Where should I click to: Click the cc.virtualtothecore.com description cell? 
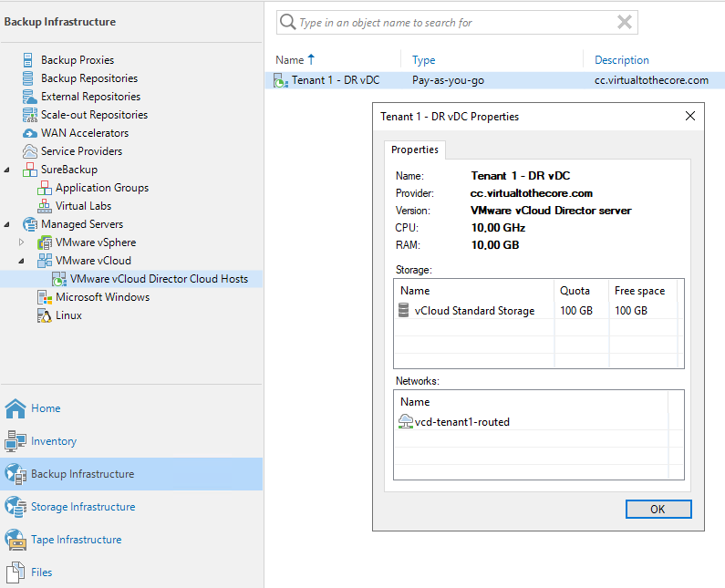[651, 80]
